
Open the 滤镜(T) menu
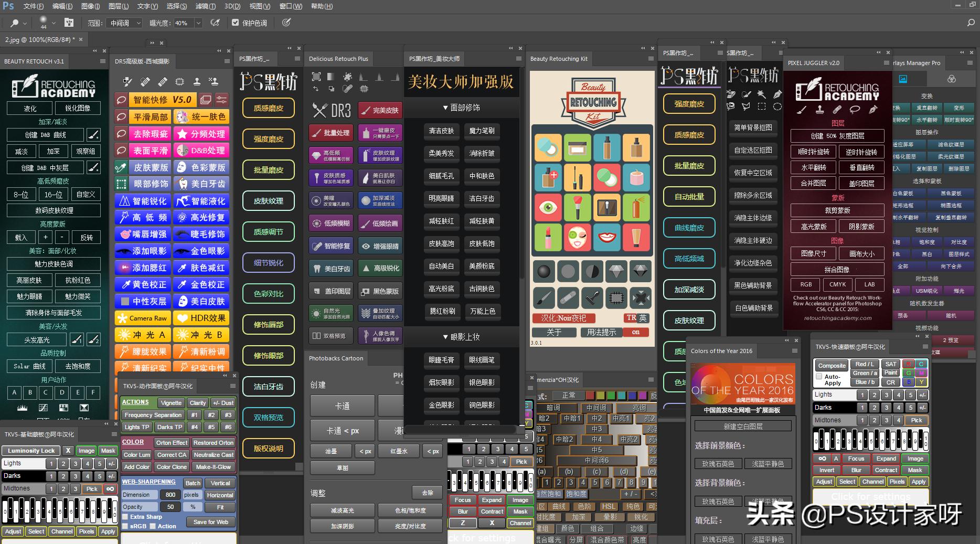coord(205,6)
